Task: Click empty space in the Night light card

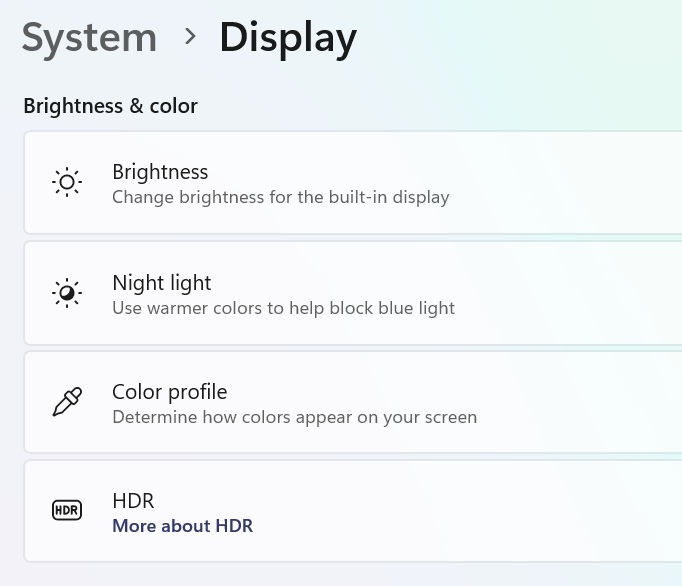Action: 565,293
